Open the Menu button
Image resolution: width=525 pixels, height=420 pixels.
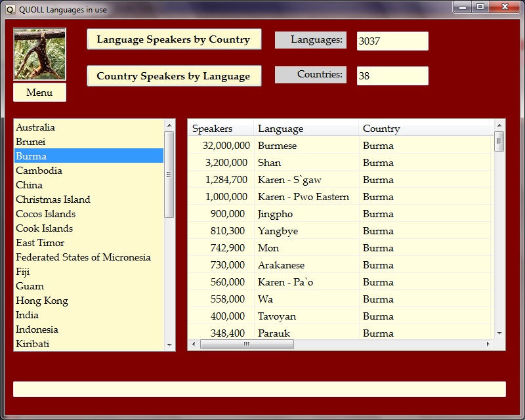pos(39,93)
